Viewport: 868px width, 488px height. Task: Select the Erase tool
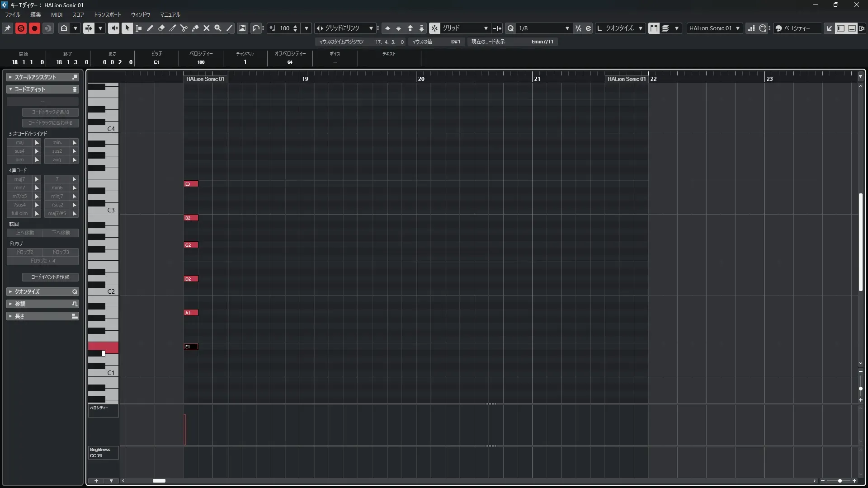coord(161,28)
